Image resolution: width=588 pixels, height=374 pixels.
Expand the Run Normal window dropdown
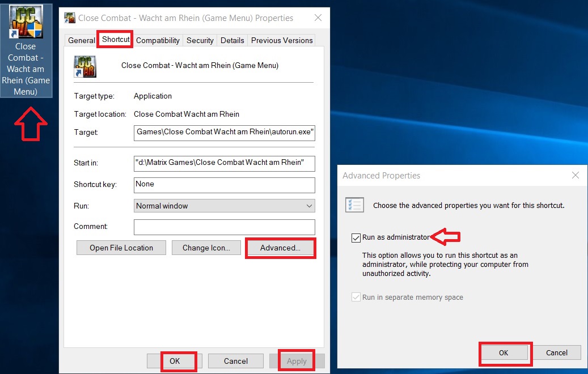tap(224, 206)
